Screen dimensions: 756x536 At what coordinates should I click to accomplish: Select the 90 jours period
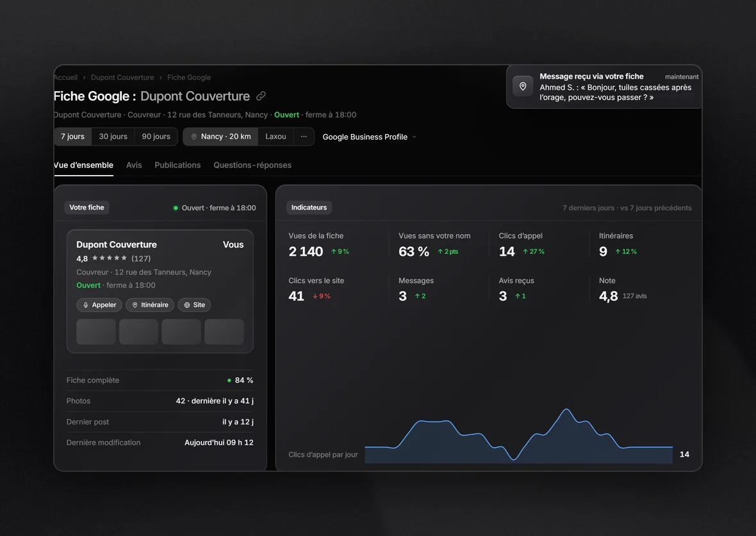click(156, 137)
